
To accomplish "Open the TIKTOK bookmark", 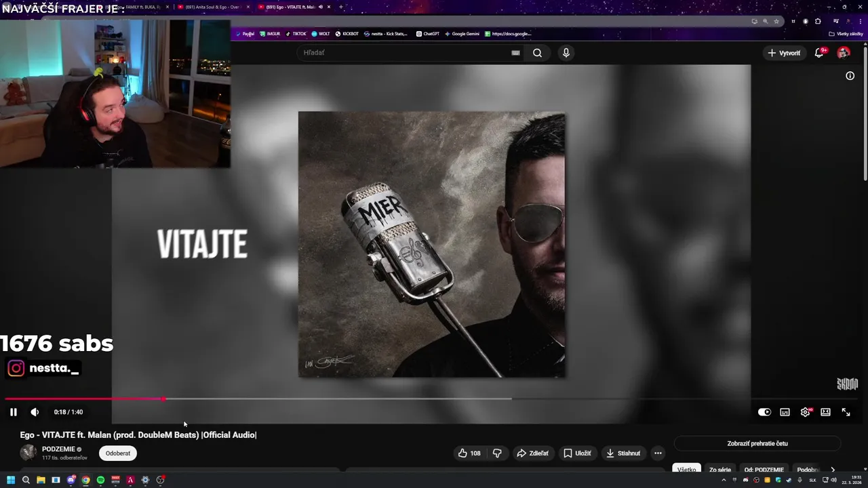I will 296,34.
